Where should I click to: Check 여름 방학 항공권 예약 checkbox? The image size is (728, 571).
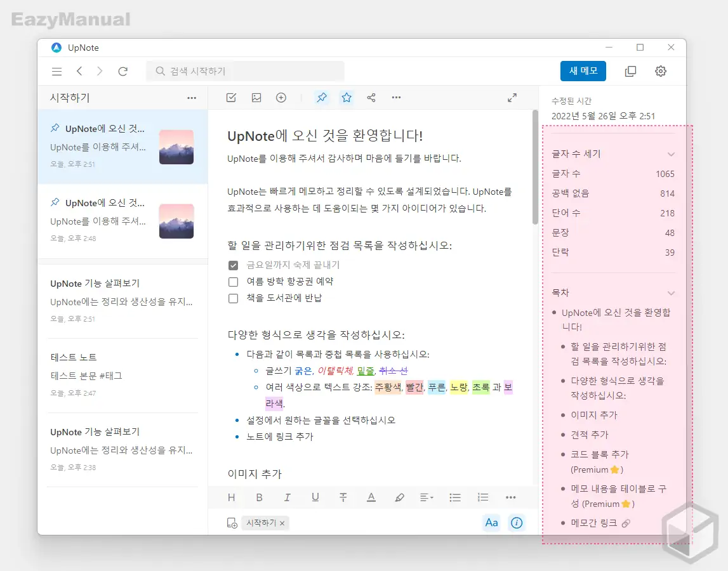coord(233,282)
